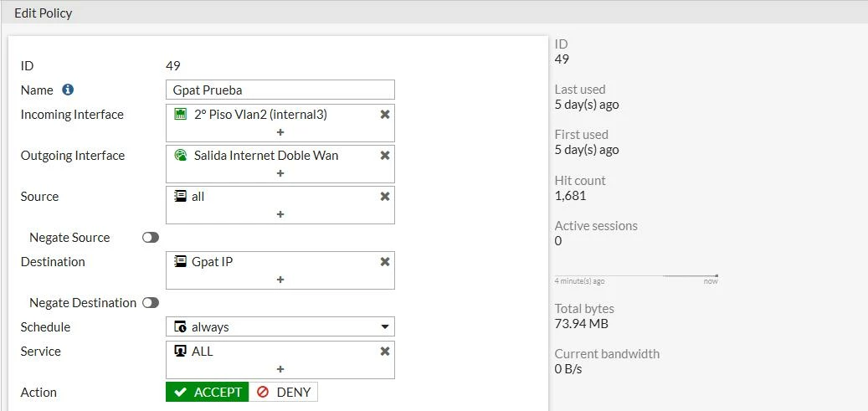The image size is (868, 411).
Task: Click the activity sparkline timeline graph
Action: [x=636, y=276]
